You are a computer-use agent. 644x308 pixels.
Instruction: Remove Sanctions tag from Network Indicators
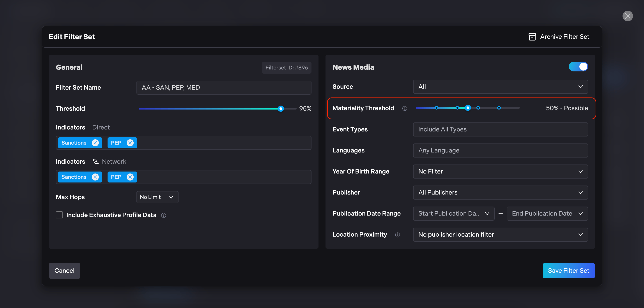[x=95, y=177]
